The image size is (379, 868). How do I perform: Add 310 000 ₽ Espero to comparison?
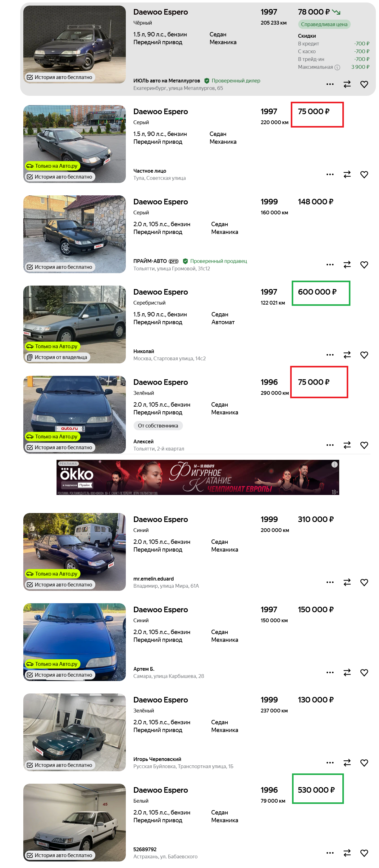[347, 582]
